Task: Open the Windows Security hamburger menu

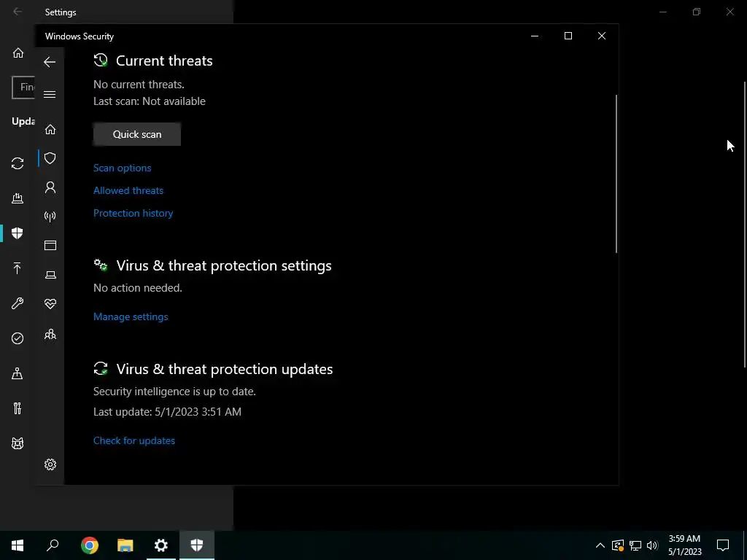Action: [x=50, y=94]
